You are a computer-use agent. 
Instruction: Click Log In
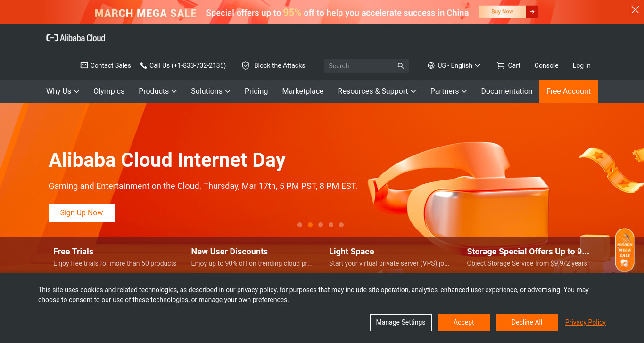581,65
